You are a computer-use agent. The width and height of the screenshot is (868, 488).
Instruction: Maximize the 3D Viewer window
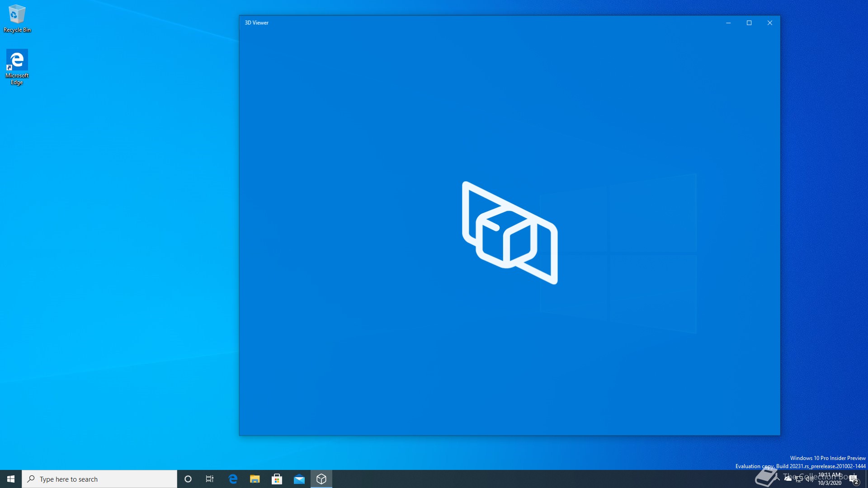[749, 23]
